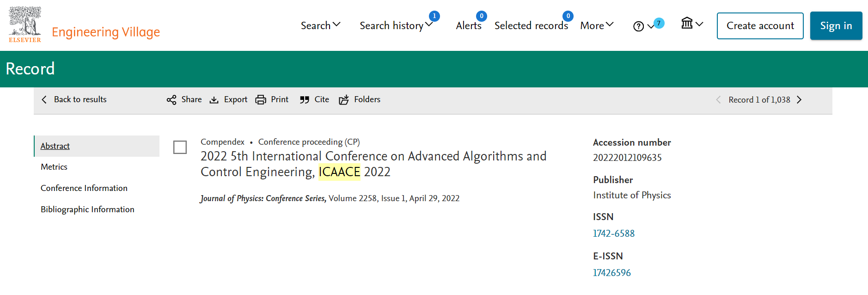Click the Record 1 of 1,038 text
The width and height of the screenshot is (868, 295).
[x=759, y=100]
